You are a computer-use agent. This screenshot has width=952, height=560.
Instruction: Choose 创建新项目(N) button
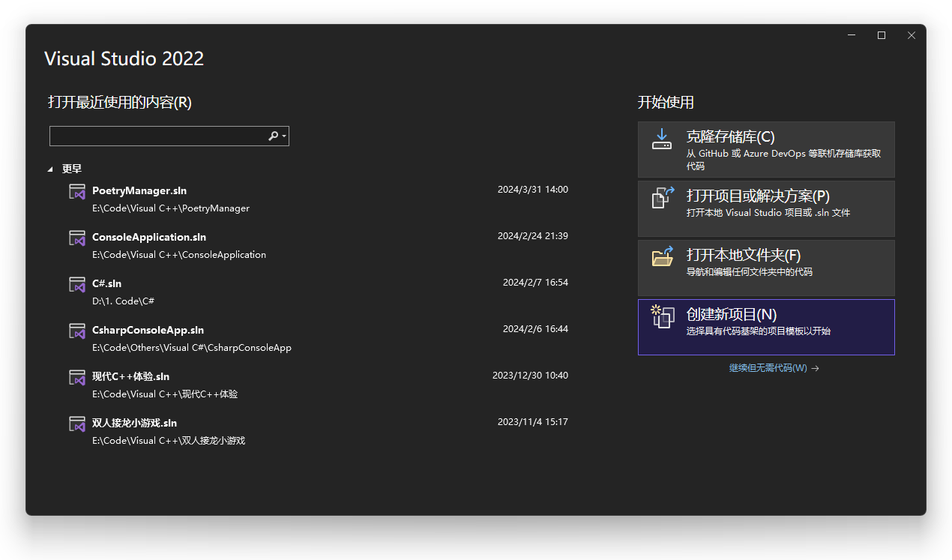[765, 328]
